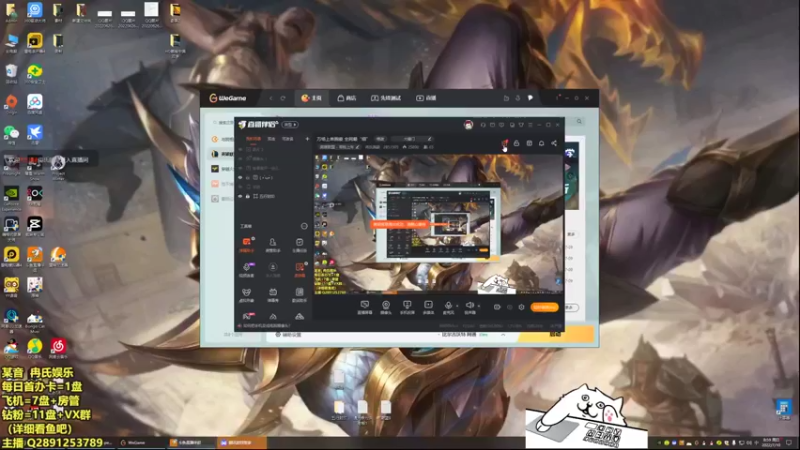The height and width of the screenshot is (450, 800).
Task: Add new scene with plus icon
Action: pyautogui.click(x=307, y=139)
